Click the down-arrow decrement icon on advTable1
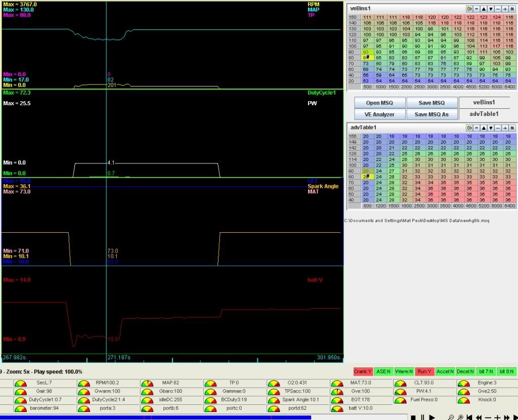 [491, 128]
